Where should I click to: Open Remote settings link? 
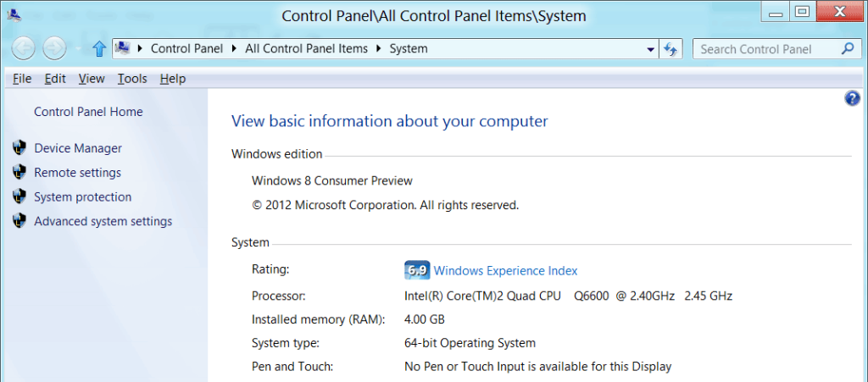coord(77,173)
